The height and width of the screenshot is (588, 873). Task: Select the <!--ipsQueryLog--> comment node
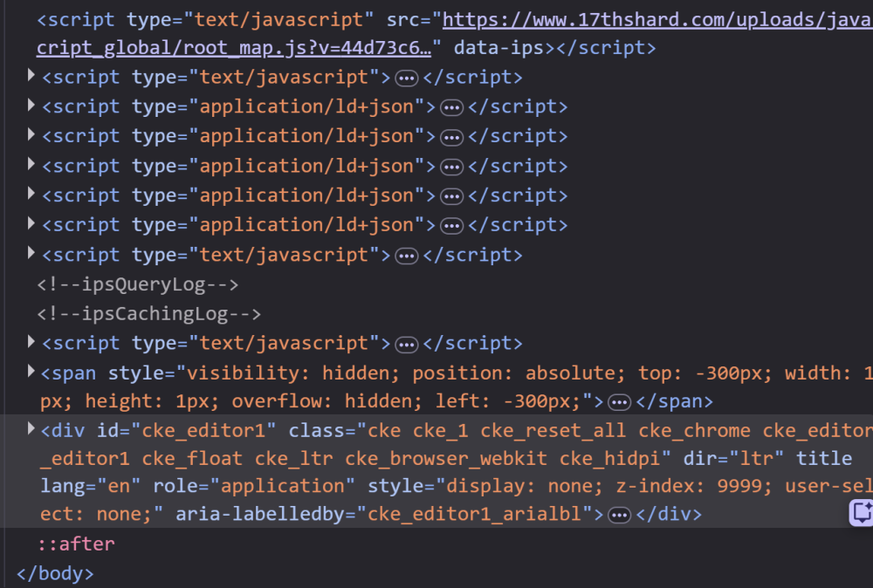tap(138, 284)
